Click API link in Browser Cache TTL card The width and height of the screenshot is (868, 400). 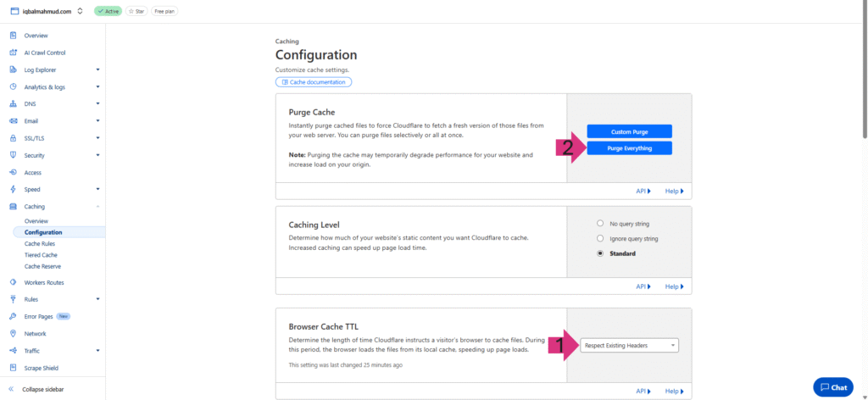pos(643,392)
